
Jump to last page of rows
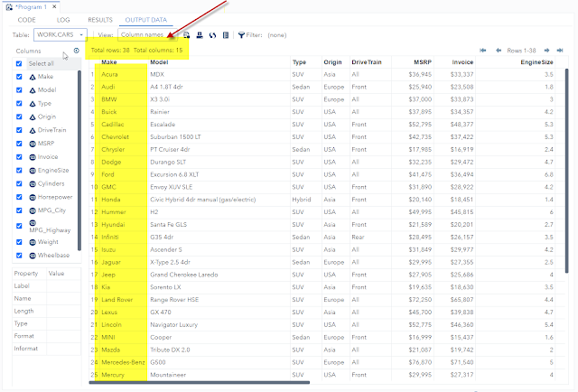coord(560,51)
